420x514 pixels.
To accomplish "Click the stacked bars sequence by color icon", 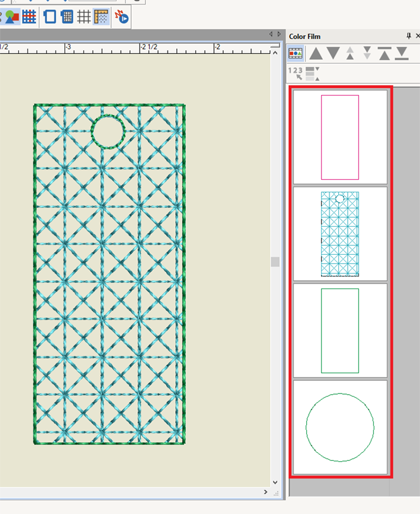I will pyautogui.click(x=312, y=74).
